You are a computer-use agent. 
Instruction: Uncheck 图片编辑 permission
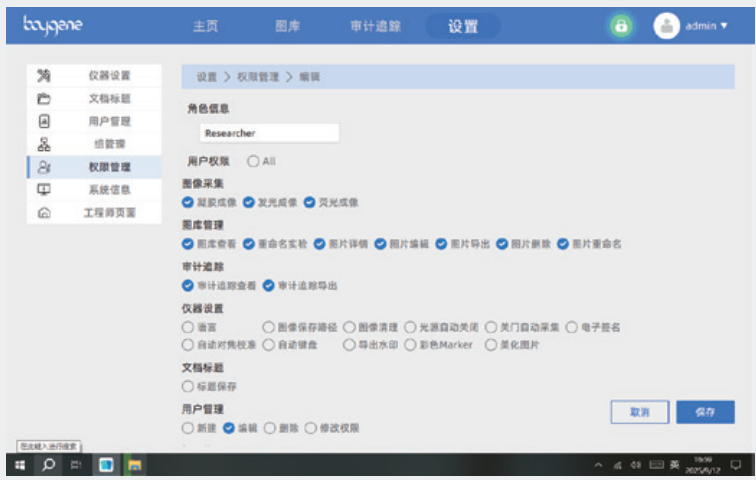(x=380, y=244)
